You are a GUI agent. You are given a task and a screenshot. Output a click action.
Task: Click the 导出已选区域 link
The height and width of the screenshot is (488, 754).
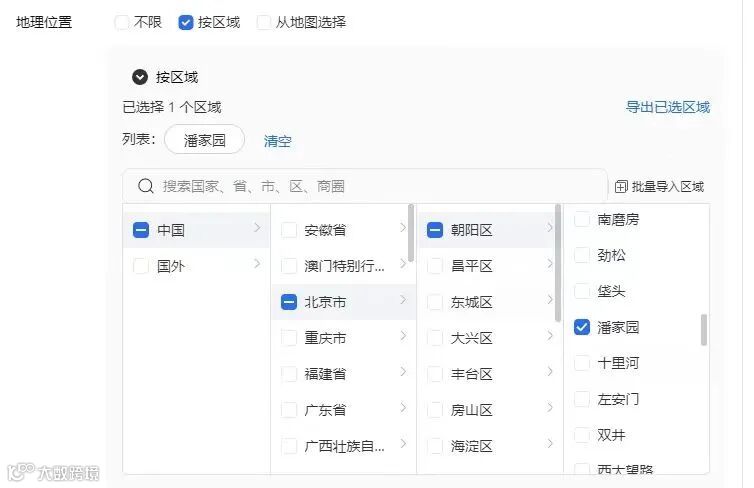[667, 107]
